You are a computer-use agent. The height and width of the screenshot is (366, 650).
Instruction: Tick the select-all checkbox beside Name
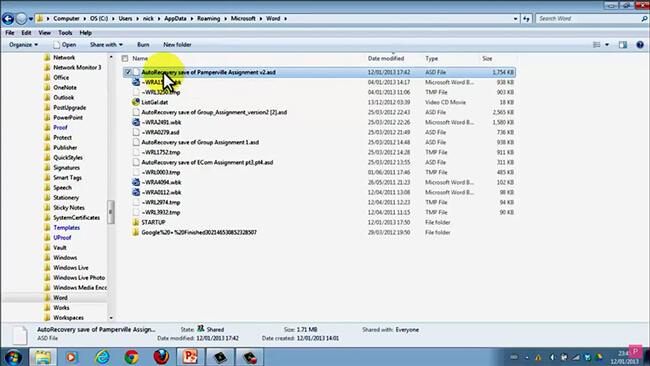coord(125,58)
